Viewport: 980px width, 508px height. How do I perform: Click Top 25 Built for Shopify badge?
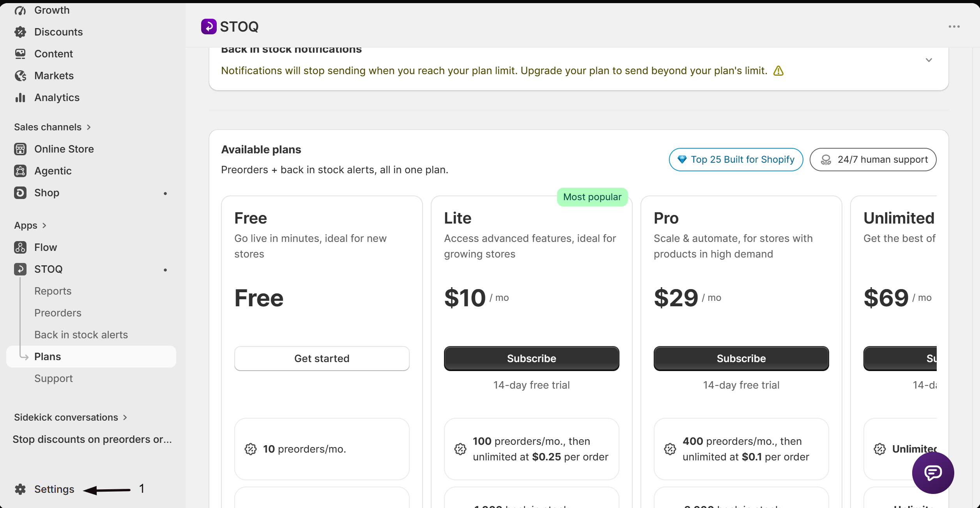(x=736, y=160)
